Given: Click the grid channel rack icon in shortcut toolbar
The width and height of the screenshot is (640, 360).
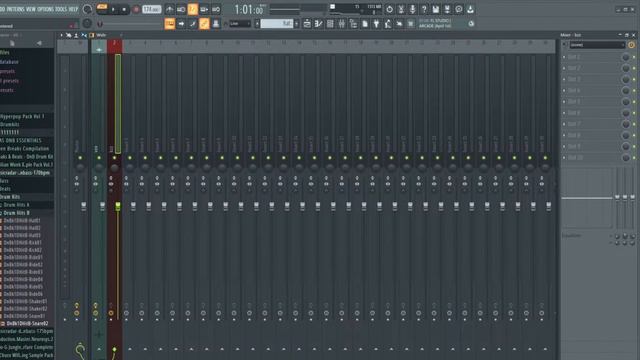Looking at the screenshot, I should pos(330,24).
